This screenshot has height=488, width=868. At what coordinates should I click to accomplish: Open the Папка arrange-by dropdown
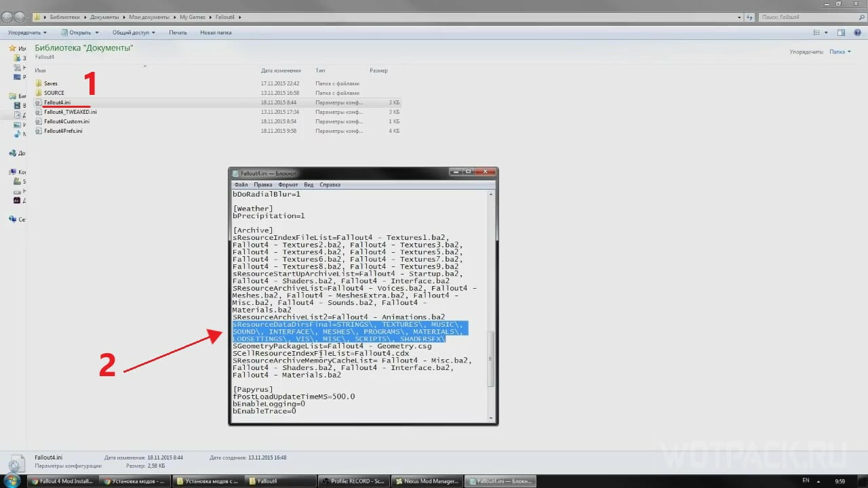tap(840, 52)
